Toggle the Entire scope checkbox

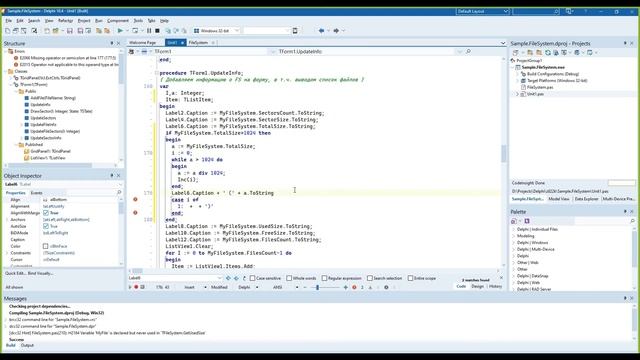tap(411, 278)
